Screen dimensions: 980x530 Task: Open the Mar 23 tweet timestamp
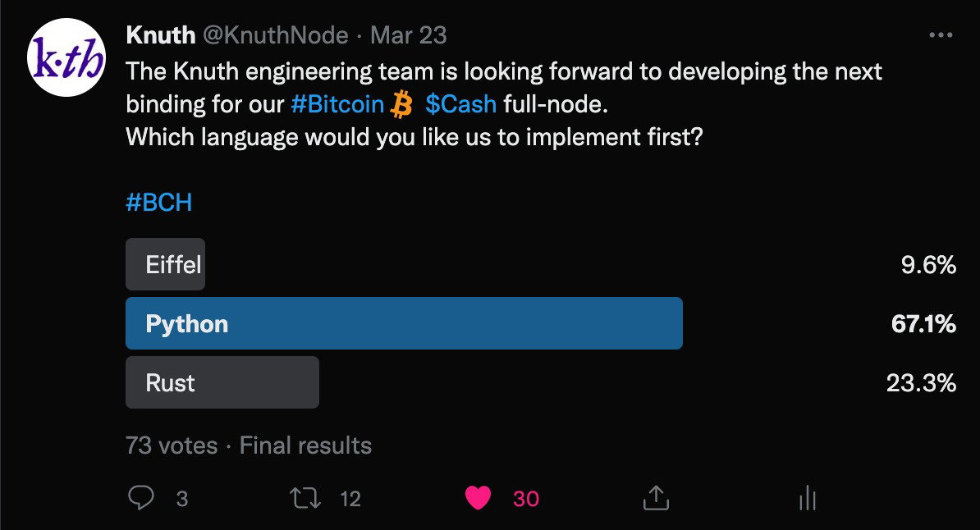point(409,35)
